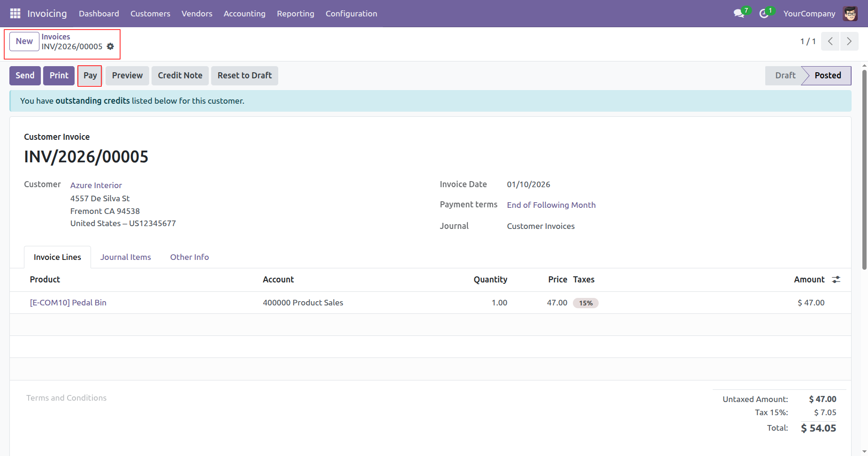The width and height of the screenshot is (868, 456).
Task: Expand the Configuration menu
Action: point(351,14)
